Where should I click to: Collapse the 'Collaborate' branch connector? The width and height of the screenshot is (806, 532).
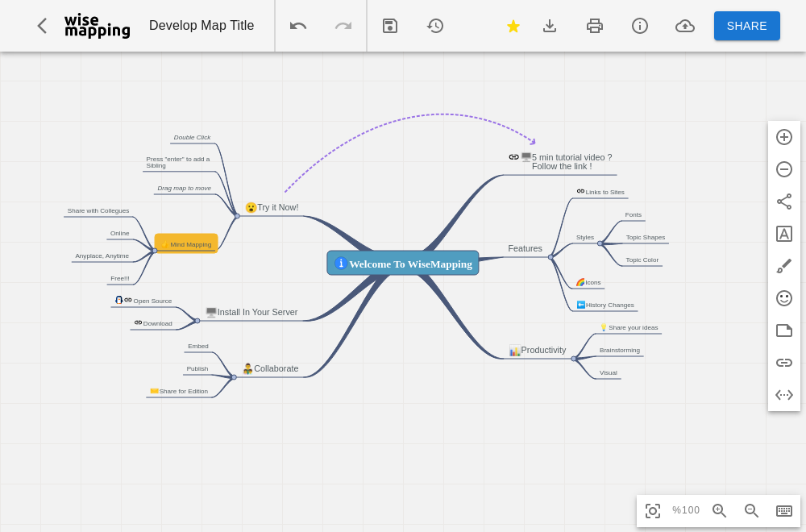234,377
